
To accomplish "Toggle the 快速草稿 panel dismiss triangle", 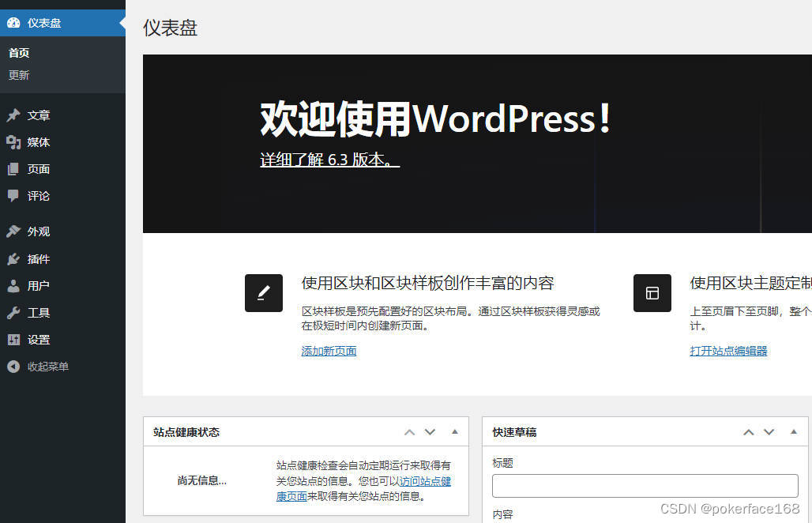I will pyautogui.click(x=793, y=432).
